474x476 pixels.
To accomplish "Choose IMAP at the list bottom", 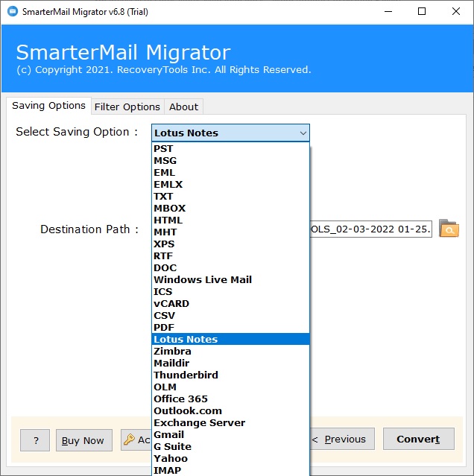I will (x=230, y=470).
